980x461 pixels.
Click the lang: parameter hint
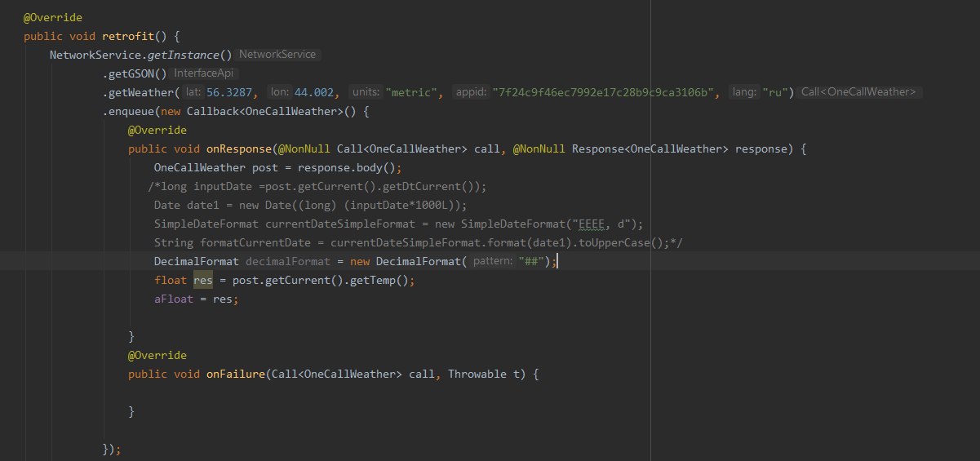point(743,92)
